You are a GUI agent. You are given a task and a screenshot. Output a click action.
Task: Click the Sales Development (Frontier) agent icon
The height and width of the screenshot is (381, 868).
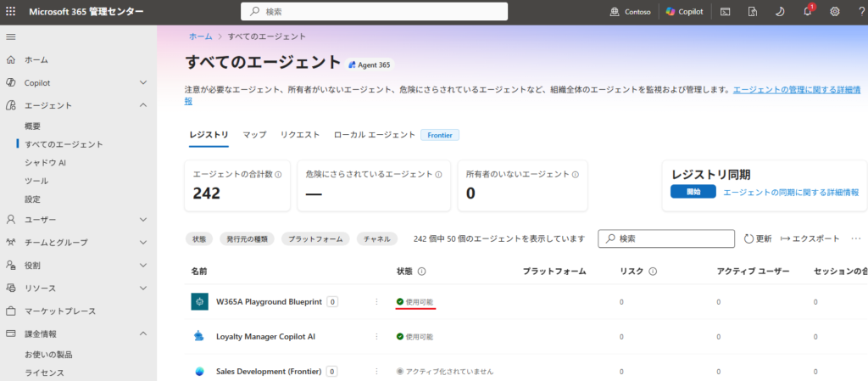(199, 371)
